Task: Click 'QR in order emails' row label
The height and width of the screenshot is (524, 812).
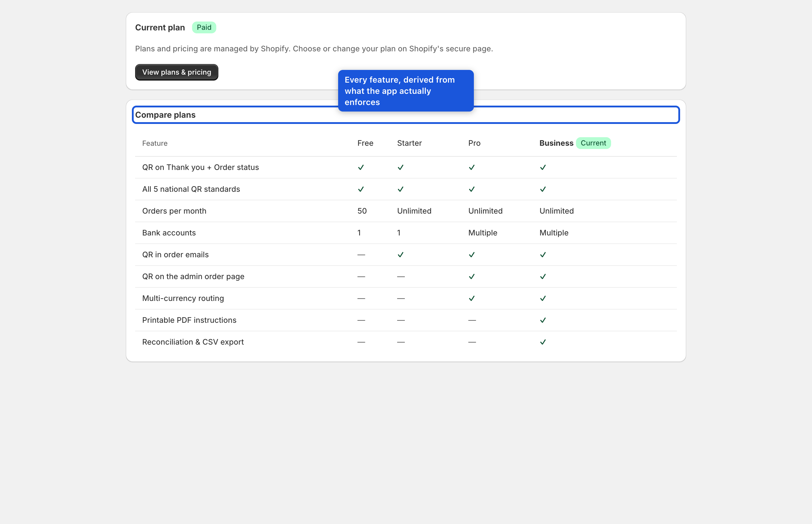Action: point(175,255)
